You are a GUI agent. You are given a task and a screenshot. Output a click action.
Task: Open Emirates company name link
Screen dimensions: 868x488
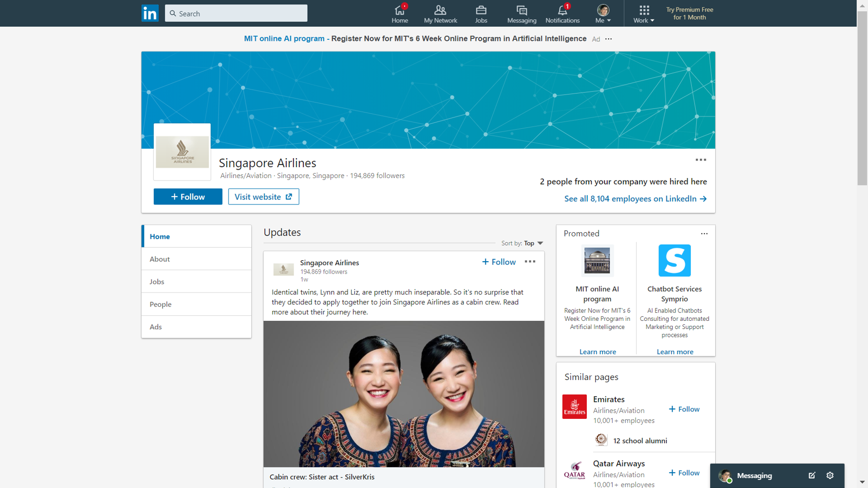(609, 399)
